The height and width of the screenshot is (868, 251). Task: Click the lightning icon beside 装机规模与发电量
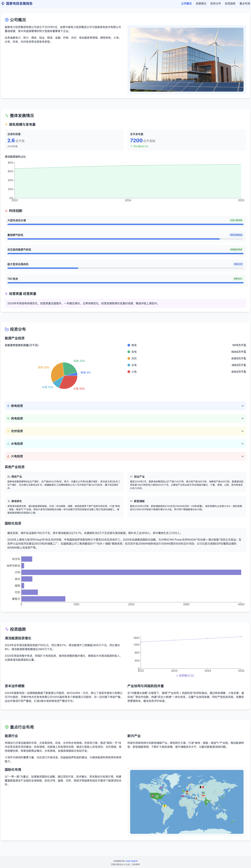point(6,125)
